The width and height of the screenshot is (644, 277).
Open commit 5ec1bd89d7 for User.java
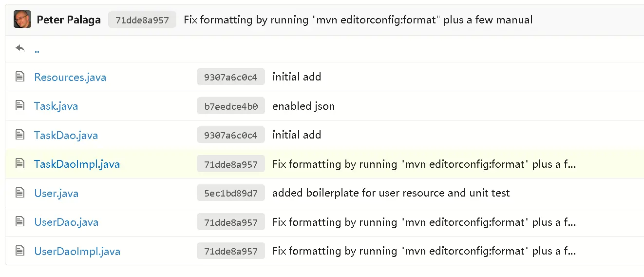(x=231, y=193)
